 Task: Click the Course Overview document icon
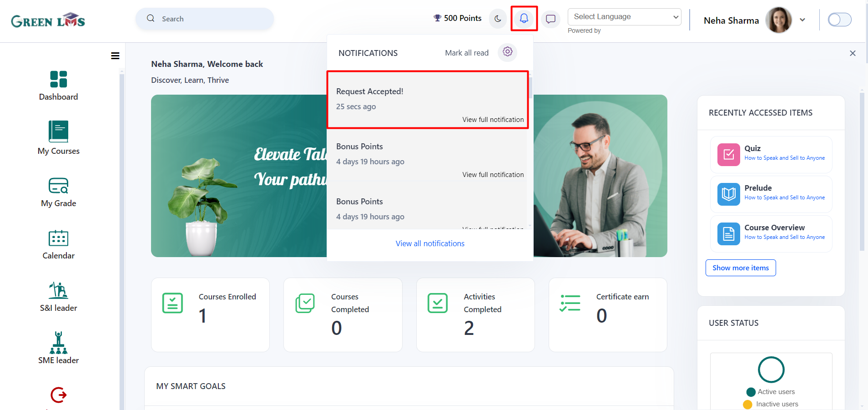tap(729, 234)
